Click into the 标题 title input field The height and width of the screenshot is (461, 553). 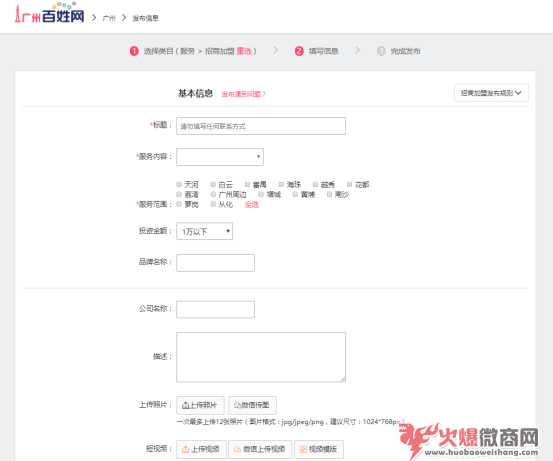[261, 126]
